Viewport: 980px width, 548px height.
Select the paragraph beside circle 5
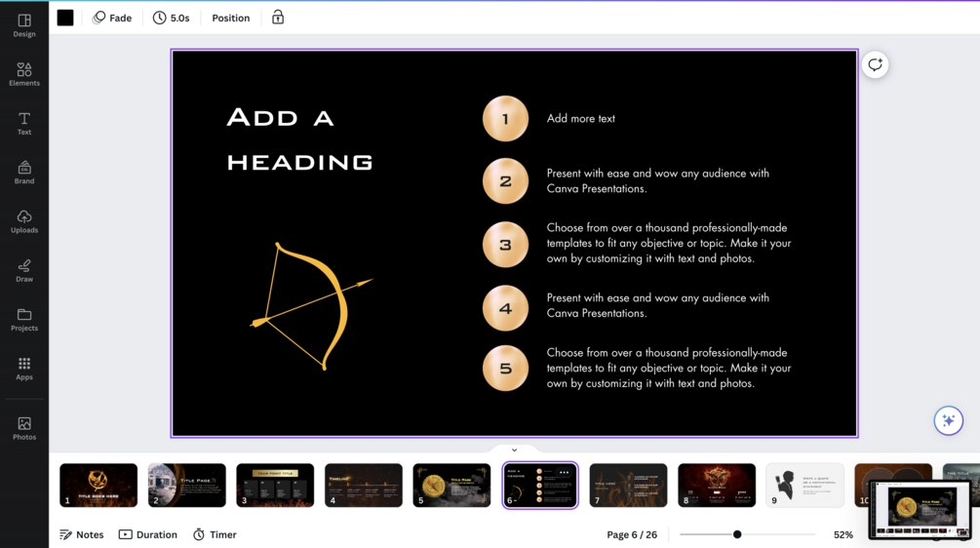tap(669, 368)
